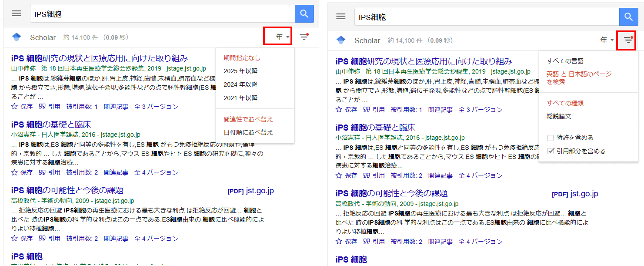This screenshot has width=644, height=266.
Task: Open 'iPS 細胞の可能性と今後の課題' title in left pane
Action: pos(67,190)
